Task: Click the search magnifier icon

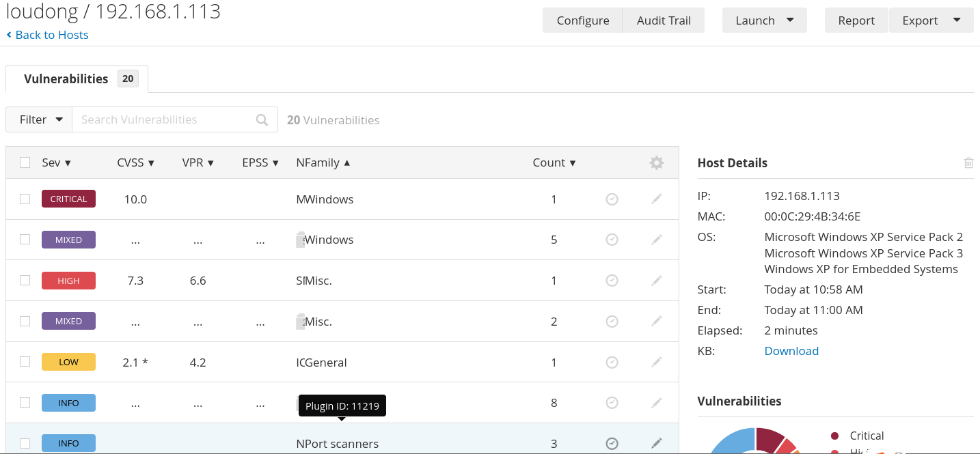Action: 262,119
